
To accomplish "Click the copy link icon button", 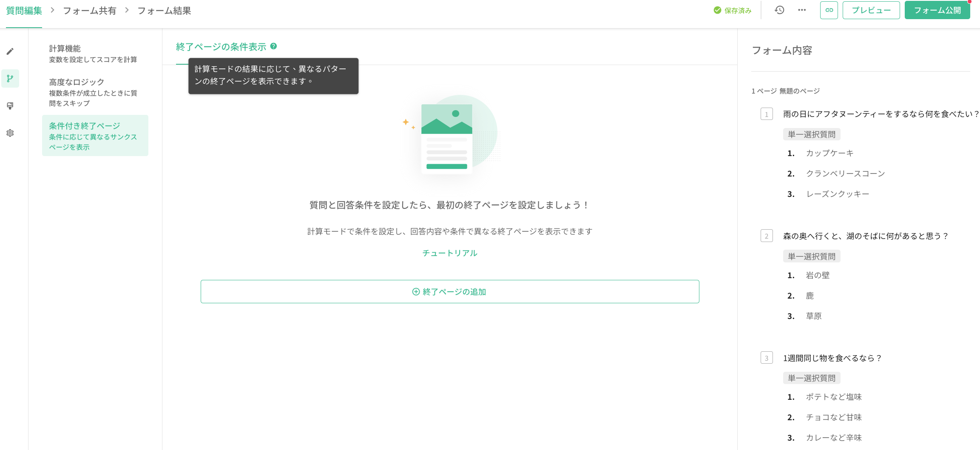I will [x=829, y=10].
